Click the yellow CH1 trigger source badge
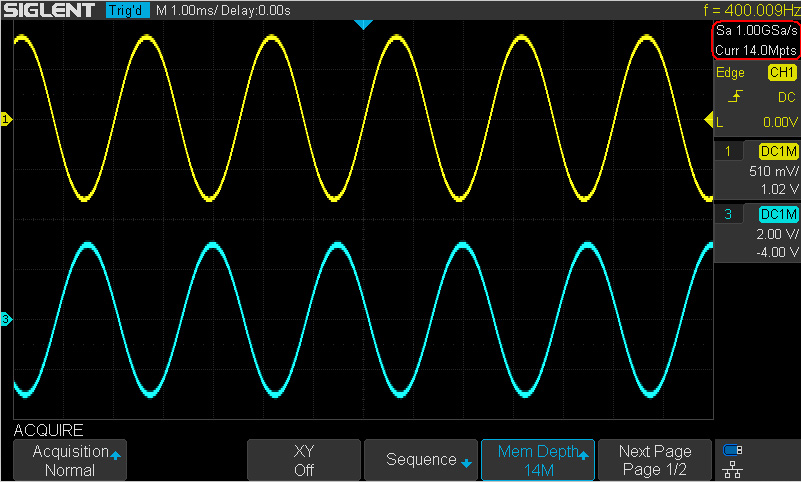This screenshot has width=801, height=482. [781, 73]
